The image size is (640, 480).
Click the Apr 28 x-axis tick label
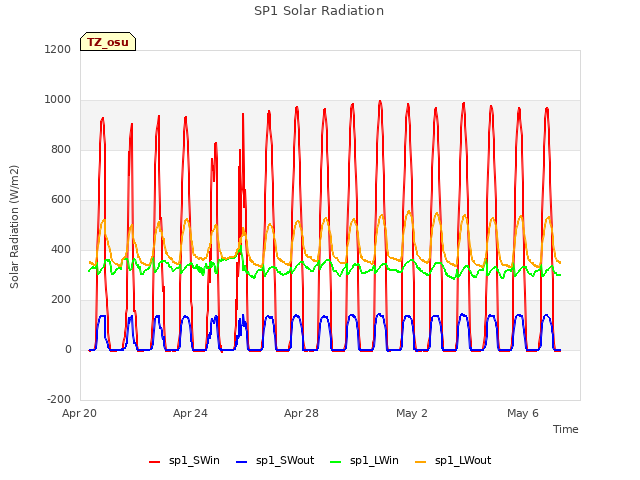(301, 413)
